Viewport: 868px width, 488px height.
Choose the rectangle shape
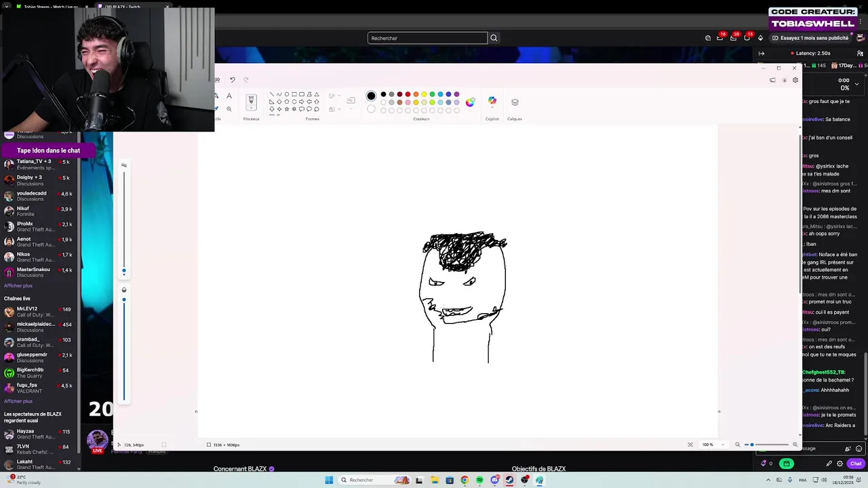pos(294,94)
